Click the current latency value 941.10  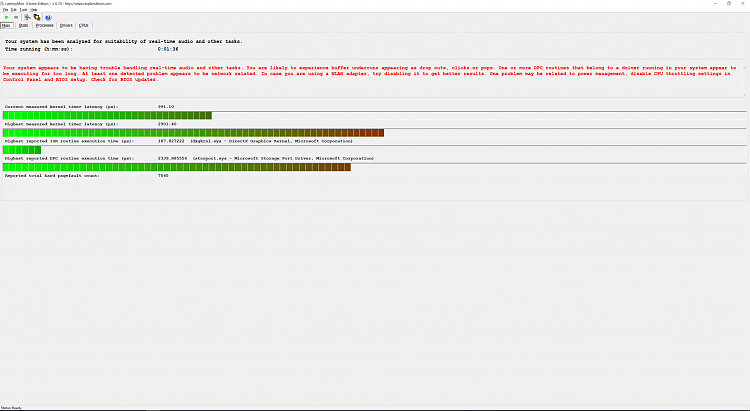166,107
